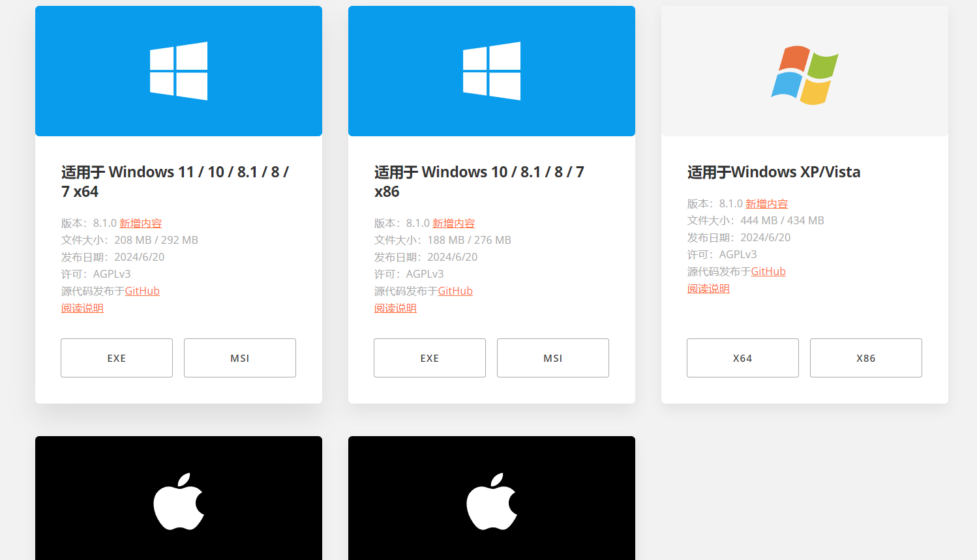Click AGPLv3 license text in XP/Vista card
Screen dimensions: 977x560
coord(738,254)
